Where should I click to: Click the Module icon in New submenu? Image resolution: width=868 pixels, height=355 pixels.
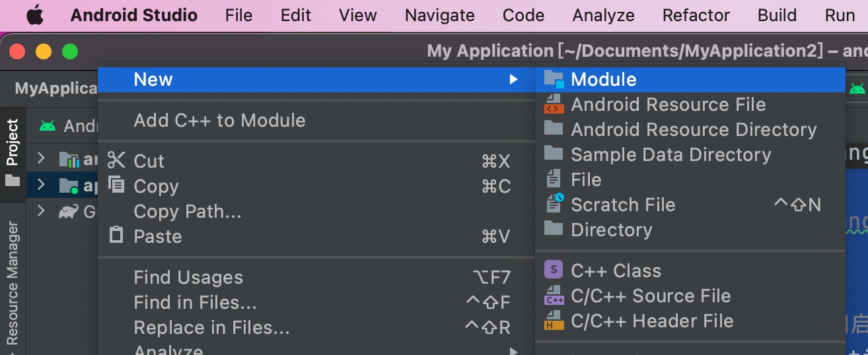pos(554,80)
